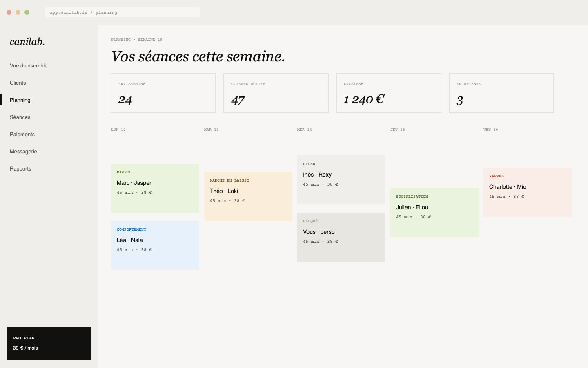This screenshot has width=588, height=368.
Task: Click the heading Vos séances cette semaine
Action: pyautogui.click(x=198, y=56)
